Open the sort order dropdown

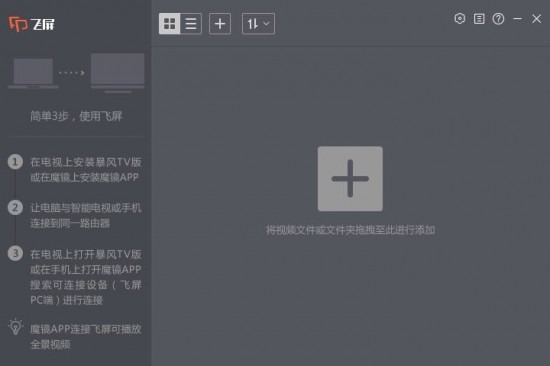click(x=258, y=24)
